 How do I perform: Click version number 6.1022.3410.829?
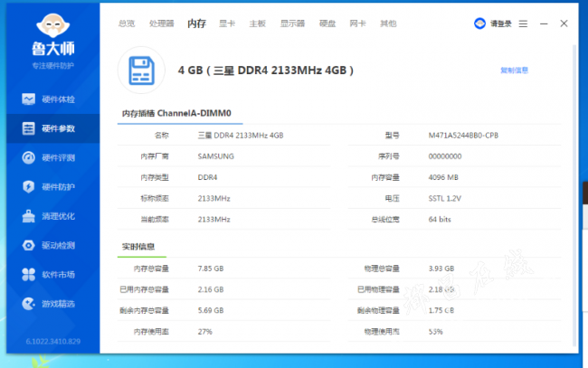pos(52,342)
